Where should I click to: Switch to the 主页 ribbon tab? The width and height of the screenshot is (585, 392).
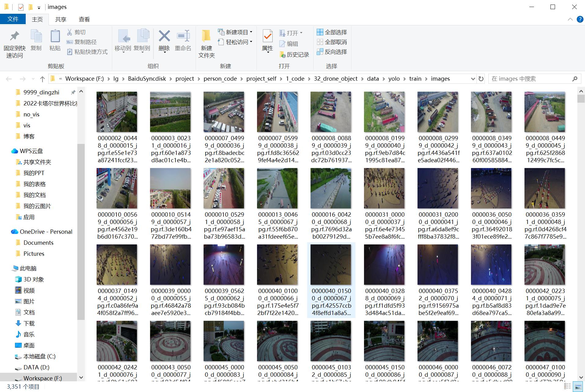point(37,19)
